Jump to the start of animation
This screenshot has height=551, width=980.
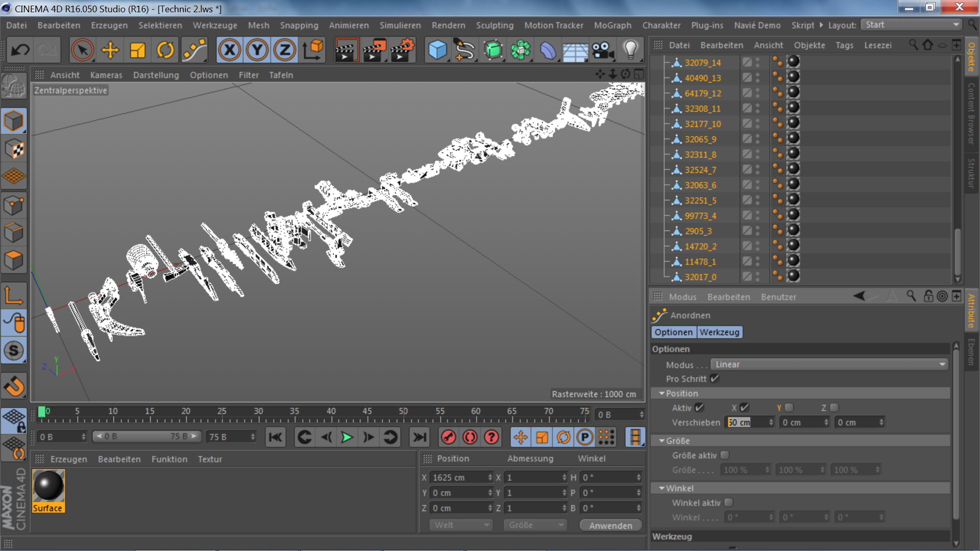point(275,437)
